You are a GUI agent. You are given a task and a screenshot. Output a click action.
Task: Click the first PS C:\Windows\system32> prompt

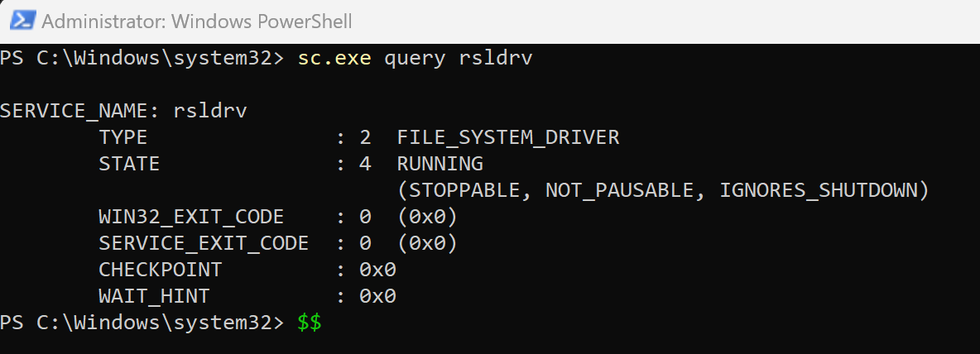pyautogui.click(x=142, y=59)
